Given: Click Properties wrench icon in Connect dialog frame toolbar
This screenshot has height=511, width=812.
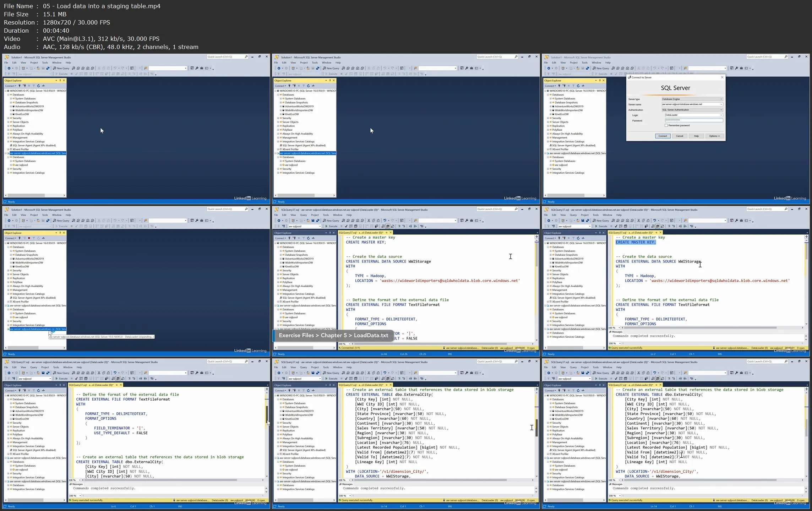Looking at the screenshot, I should [736, 68].
